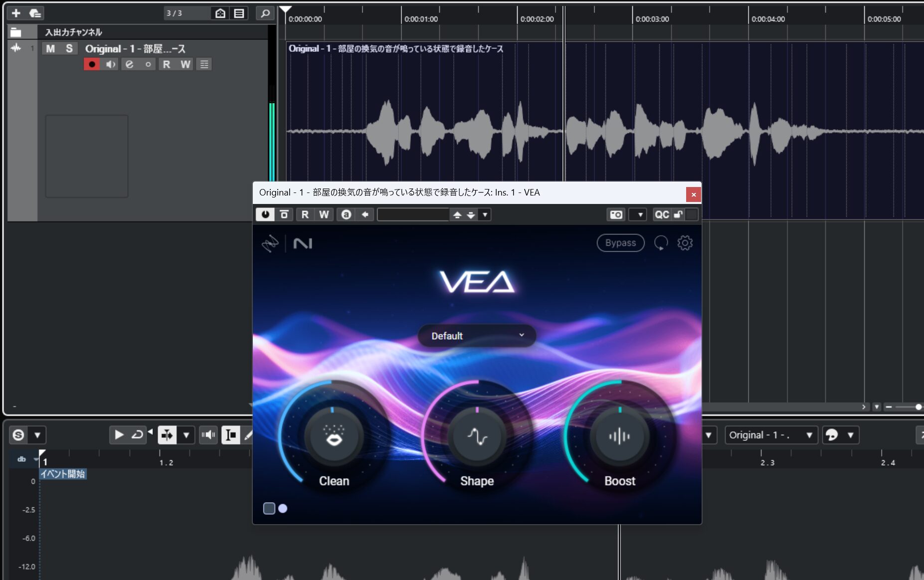
Task: Enable Read automation in plugin window
Action: pos(305,214)
